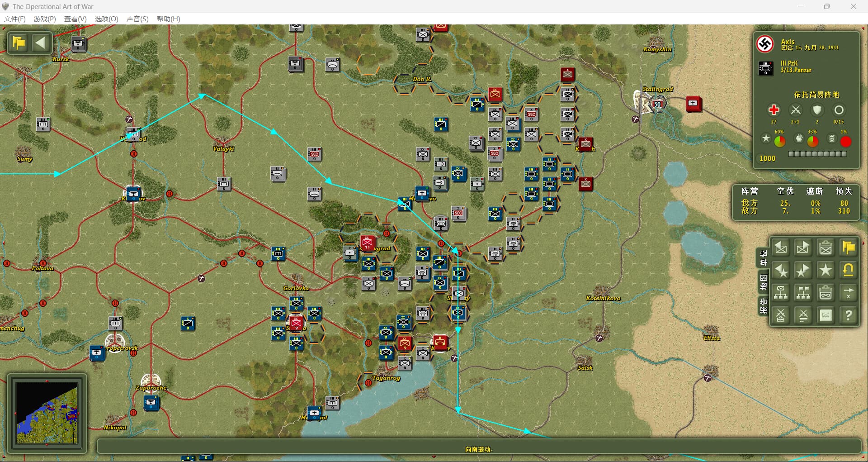Click the Axis swastika emblem

[765, 44]
